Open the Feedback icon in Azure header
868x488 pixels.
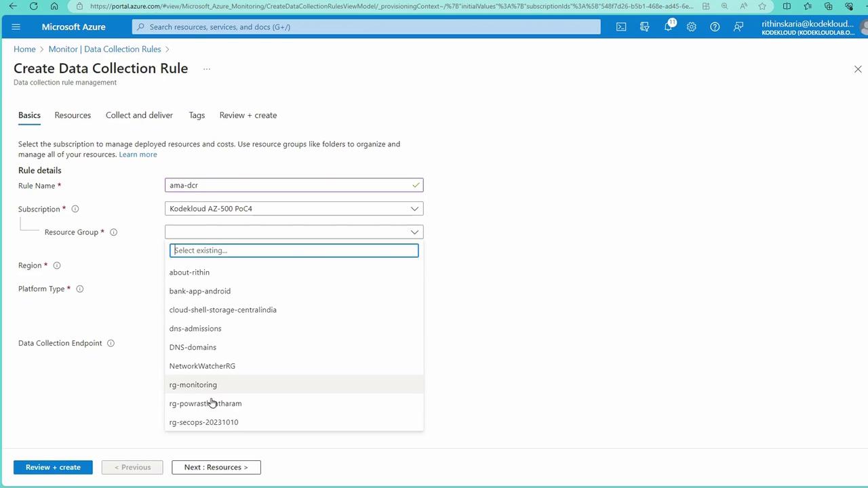point(738,27)
